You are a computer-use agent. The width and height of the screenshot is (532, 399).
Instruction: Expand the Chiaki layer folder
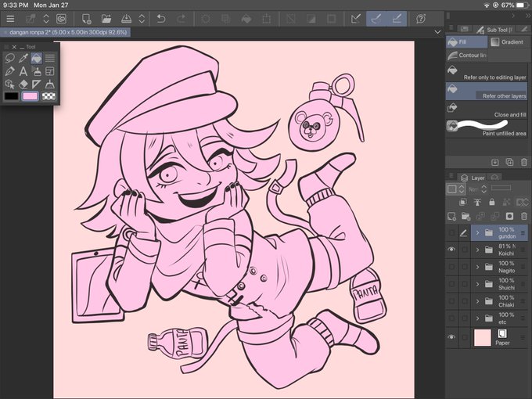coord(477,301)
